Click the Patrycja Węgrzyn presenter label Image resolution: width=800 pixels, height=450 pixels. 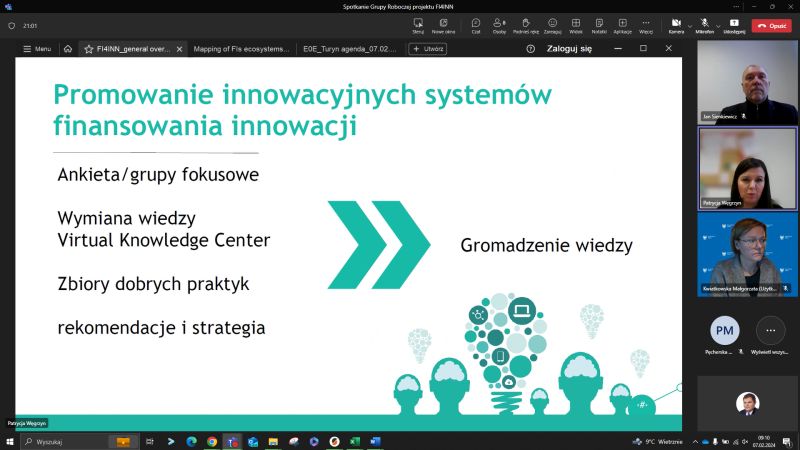pyautogui.click(x=27, y=423)
